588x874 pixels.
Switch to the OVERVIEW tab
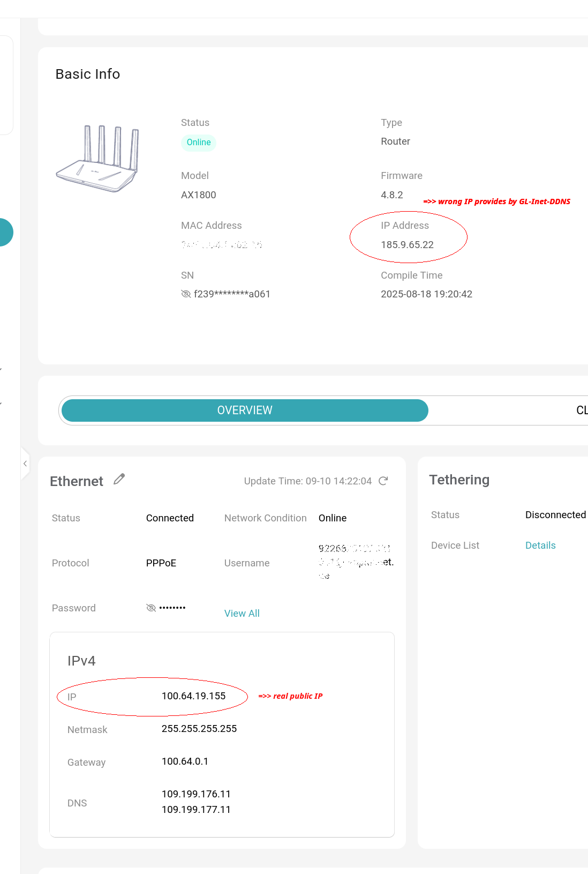click(245, 410)
